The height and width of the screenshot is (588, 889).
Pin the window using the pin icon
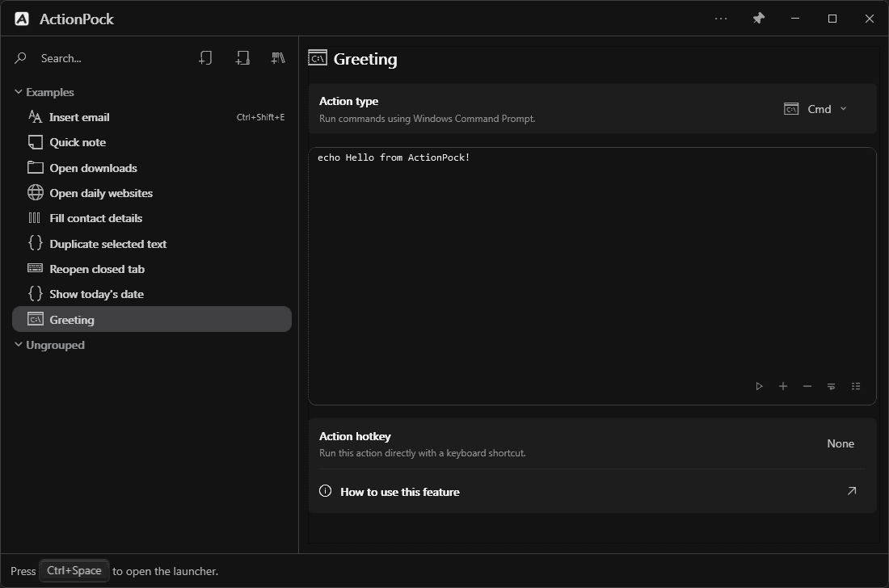point(759,19)
